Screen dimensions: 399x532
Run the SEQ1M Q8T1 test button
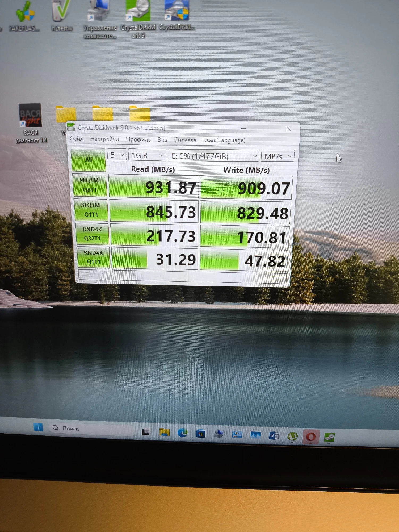90,185
